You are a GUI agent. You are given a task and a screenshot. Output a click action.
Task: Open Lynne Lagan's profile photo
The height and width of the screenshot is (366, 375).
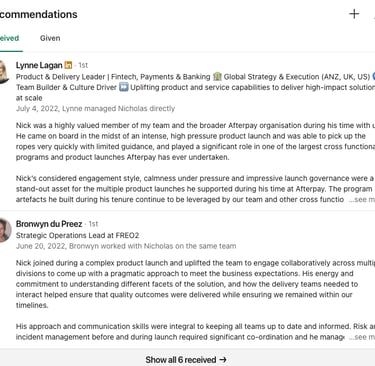coord(4,71)
